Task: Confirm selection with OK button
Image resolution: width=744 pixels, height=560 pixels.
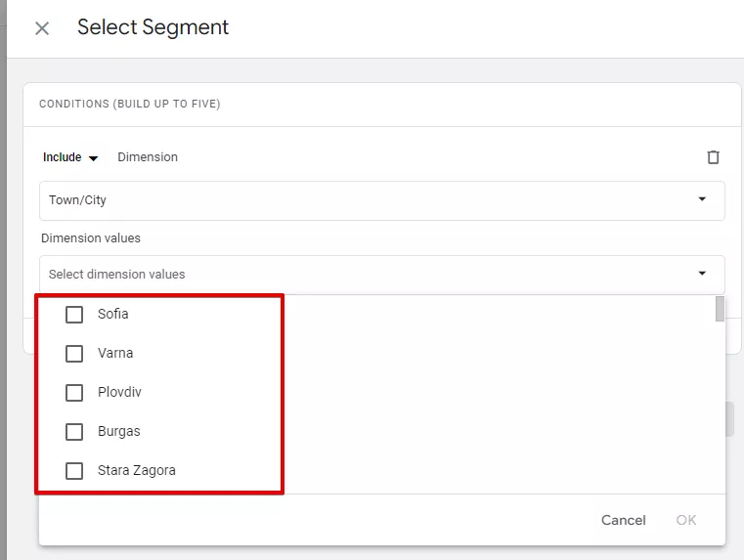Action: (685, 520)
